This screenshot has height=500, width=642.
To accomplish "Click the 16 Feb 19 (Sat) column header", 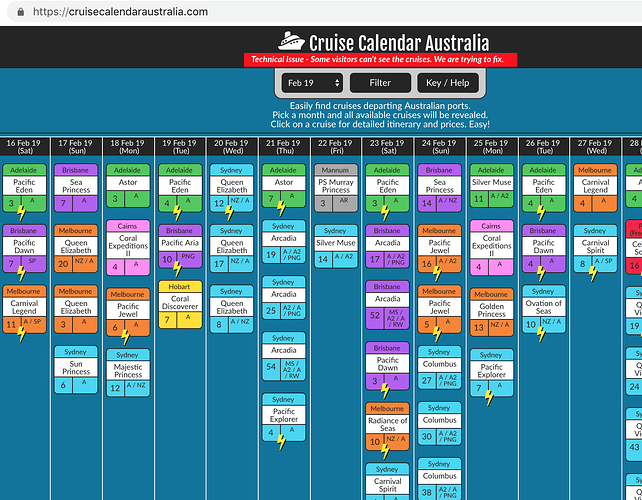I will tap(24, 147).
